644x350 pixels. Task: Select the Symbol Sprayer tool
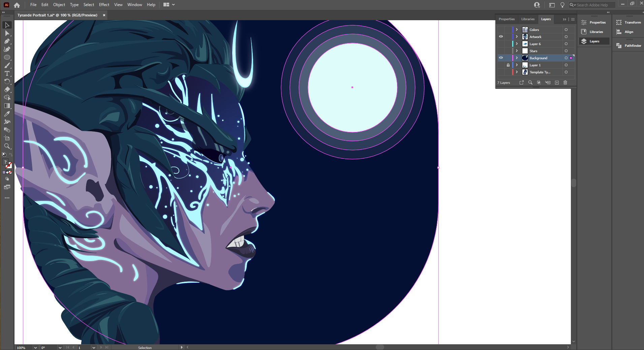[x=7, y=122]
